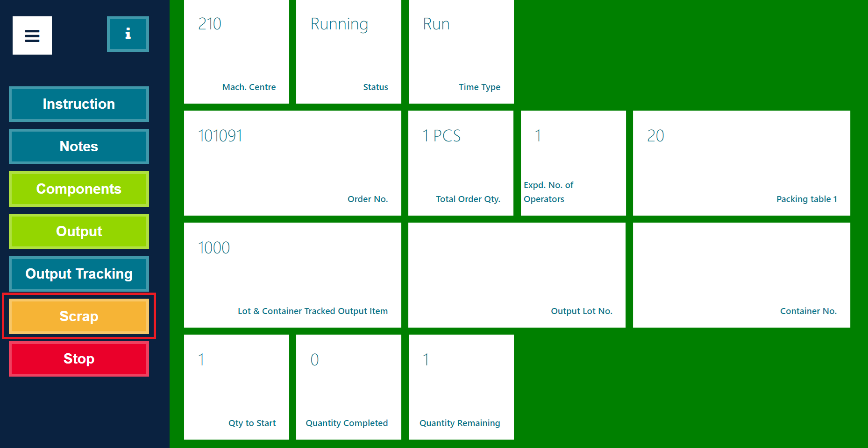868x448 pixels.
Task: Open the hamburger menu
Action: 32,35
